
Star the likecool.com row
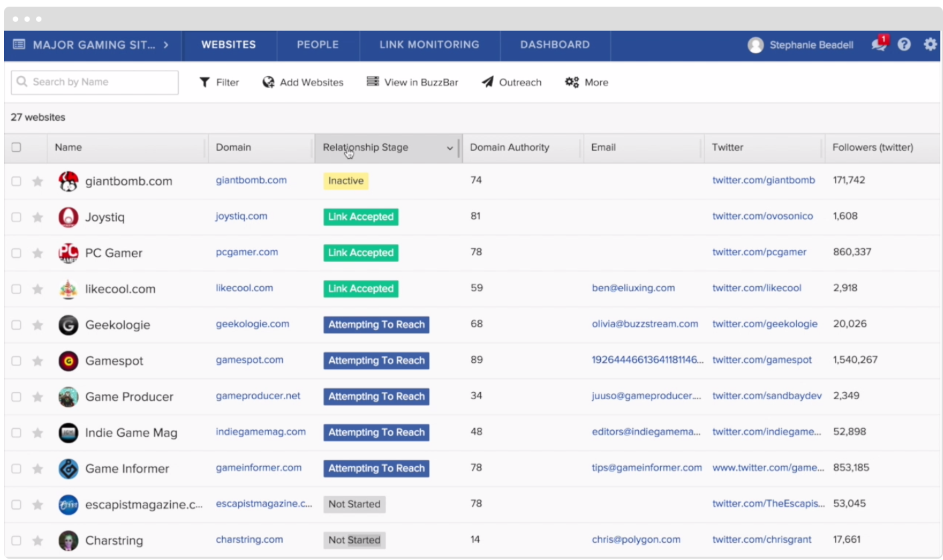coord(38,289)
